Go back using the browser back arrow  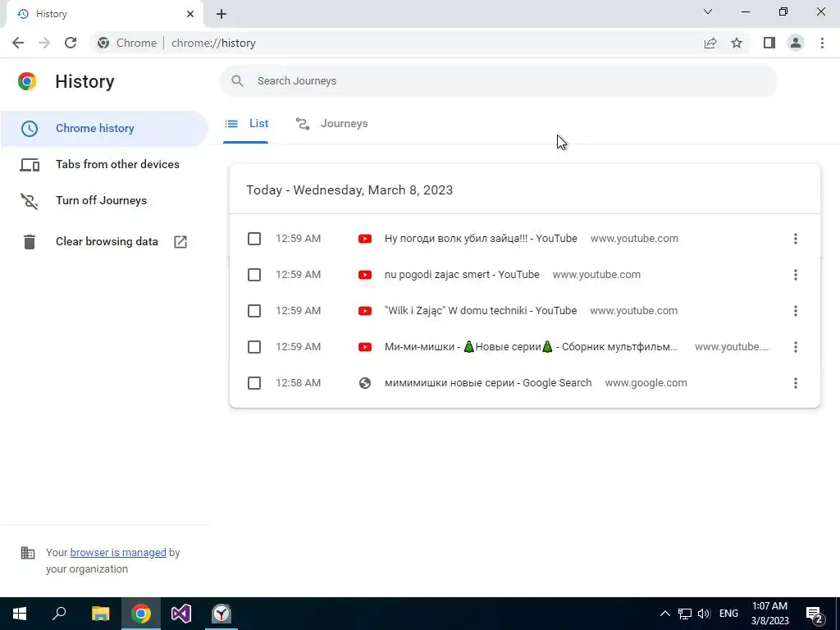18,43
